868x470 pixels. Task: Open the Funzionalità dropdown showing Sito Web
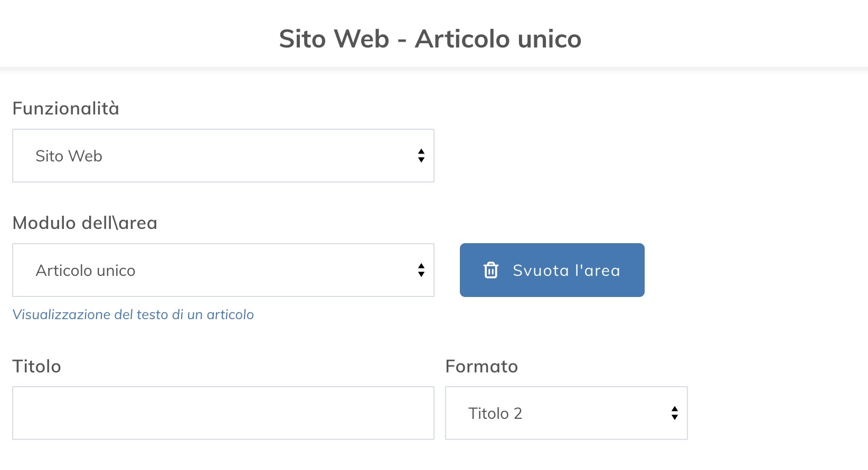pos(222,156)
